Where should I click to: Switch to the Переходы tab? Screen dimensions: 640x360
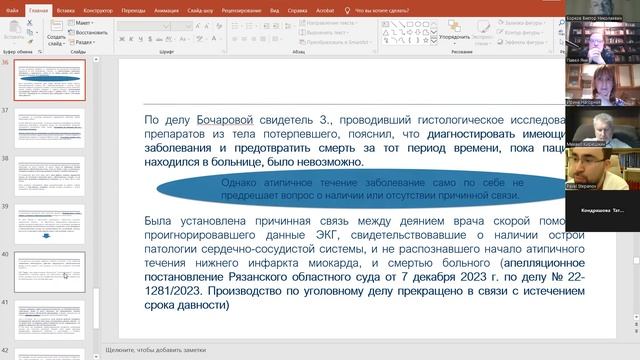pyautogui.click(x=133, y=11)
